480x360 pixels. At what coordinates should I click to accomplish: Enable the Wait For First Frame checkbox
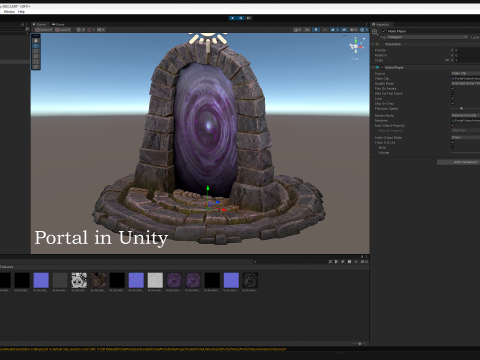click(x=453, y=93)
